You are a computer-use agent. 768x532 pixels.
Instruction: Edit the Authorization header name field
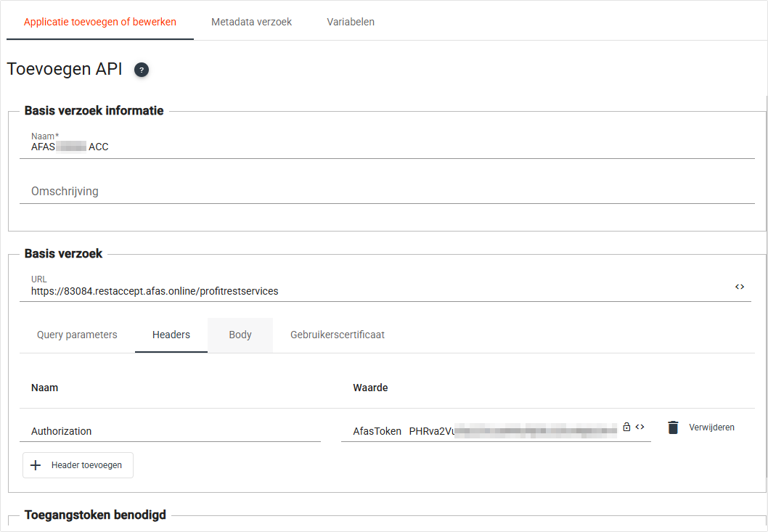pos(170,431)
